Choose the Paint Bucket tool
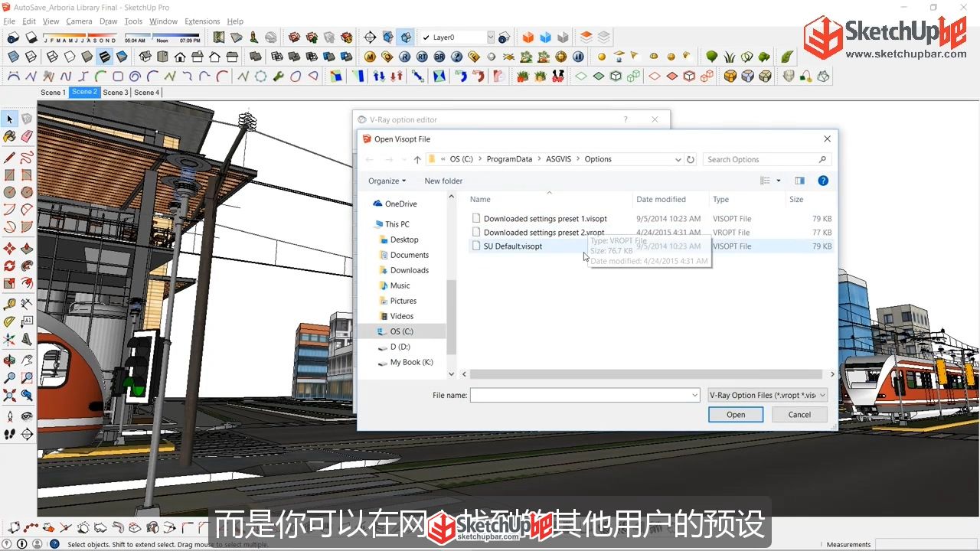 click(9, 136)
